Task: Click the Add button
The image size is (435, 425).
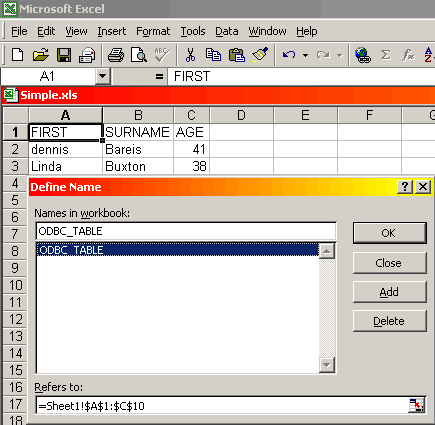Action: [390, 292]
